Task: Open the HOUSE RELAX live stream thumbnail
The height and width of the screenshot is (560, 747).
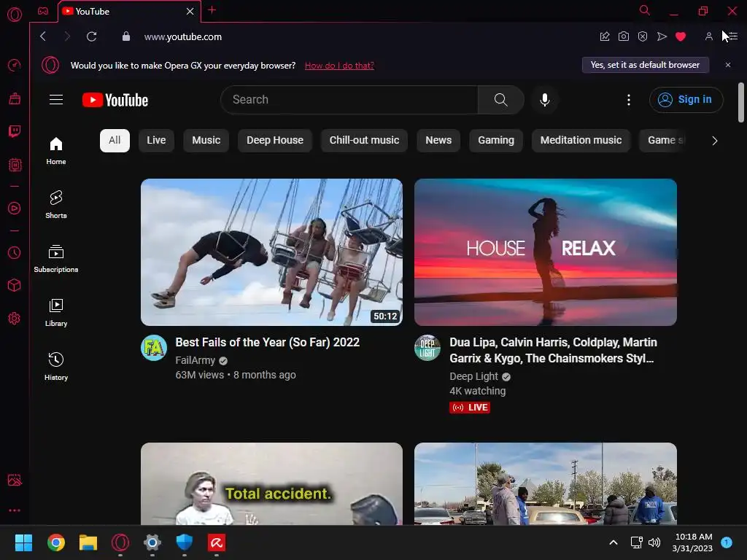Action: point(546,252)
